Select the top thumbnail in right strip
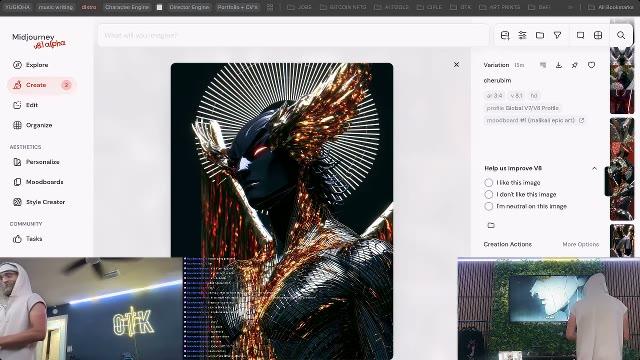This screenshot has width=640, height=360. coord(622,80)
